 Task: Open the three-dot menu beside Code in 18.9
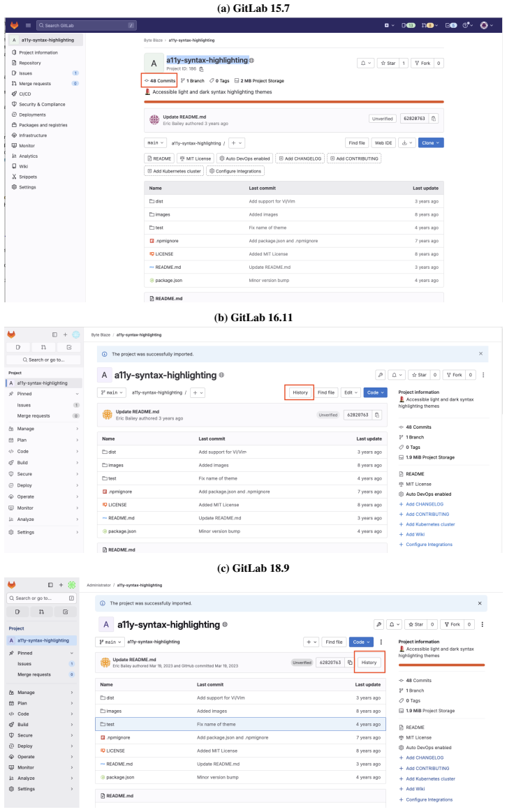381,642
